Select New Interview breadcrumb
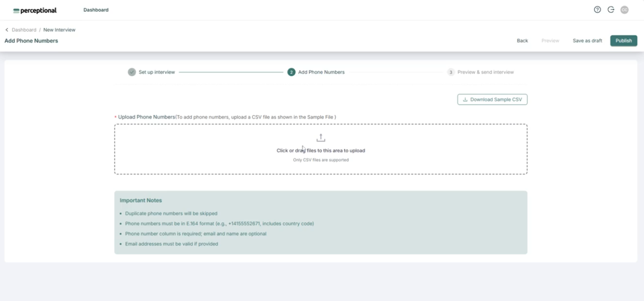The image size is (644, 301). pyautogui.click(x=59, y=30)
